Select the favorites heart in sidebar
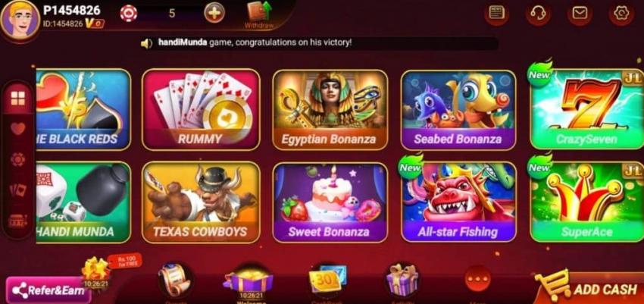Image resolution: width=644 pixels, height=304 pixels. tap(17, 129)
